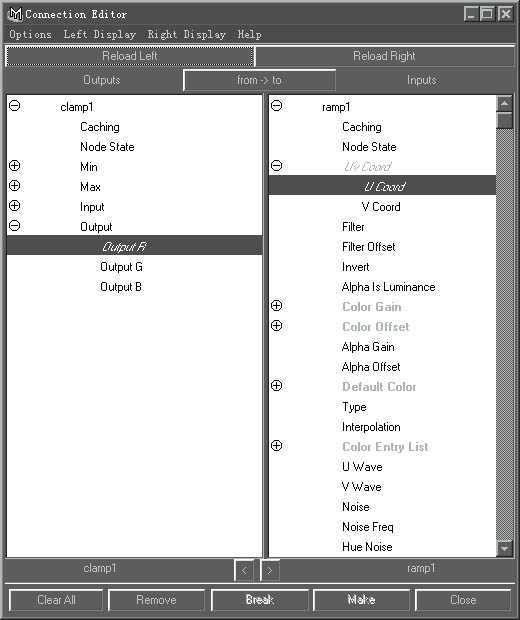Expand the Color Entry List attribute
Image resolution: width=520 pixels, height=620 pixels.
276,446
